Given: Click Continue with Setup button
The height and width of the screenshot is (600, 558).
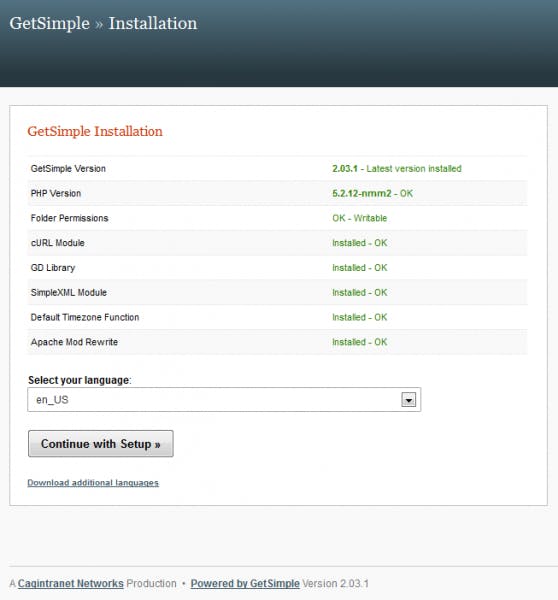Looking at the screenshot, I should 101,443.
